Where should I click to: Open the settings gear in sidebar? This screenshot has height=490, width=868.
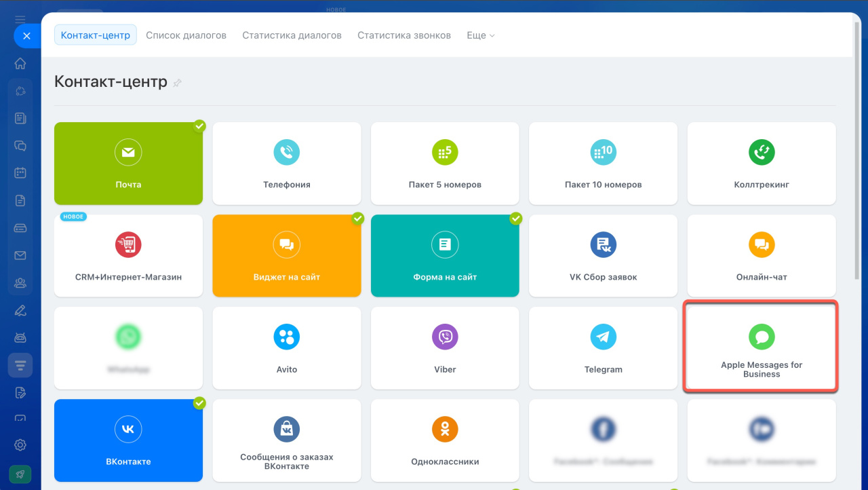click(20, 445)
